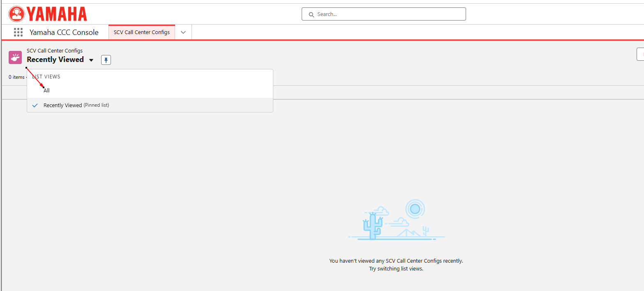The height and width of the screenshot is (291, 644).
Task: Focus the global Search field
Action: [x=383, y=14]
